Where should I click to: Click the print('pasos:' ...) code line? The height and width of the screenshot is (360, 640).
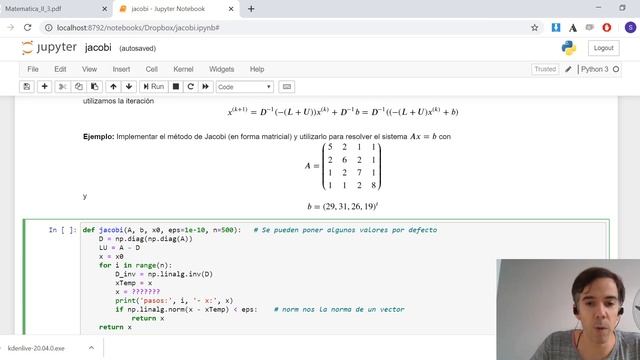174,300
